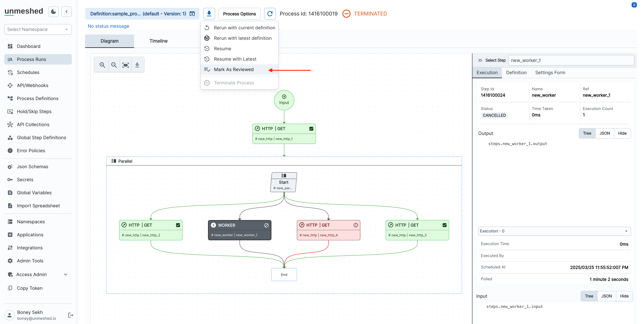Click the download diagram image icon
The height and width of the screenshot is (324, 644).
click(137, 65)
